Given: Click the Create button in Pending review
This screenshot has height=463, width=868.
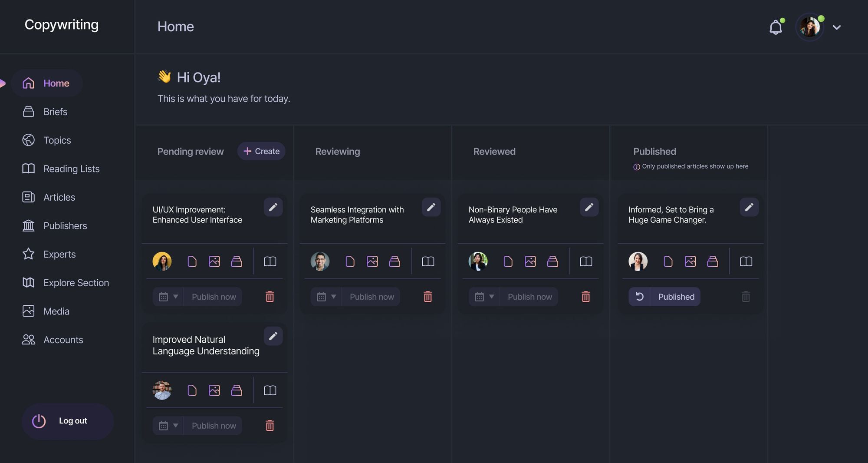Looking at the screenshot, I should pyautogui.click(x=261, y=151).
